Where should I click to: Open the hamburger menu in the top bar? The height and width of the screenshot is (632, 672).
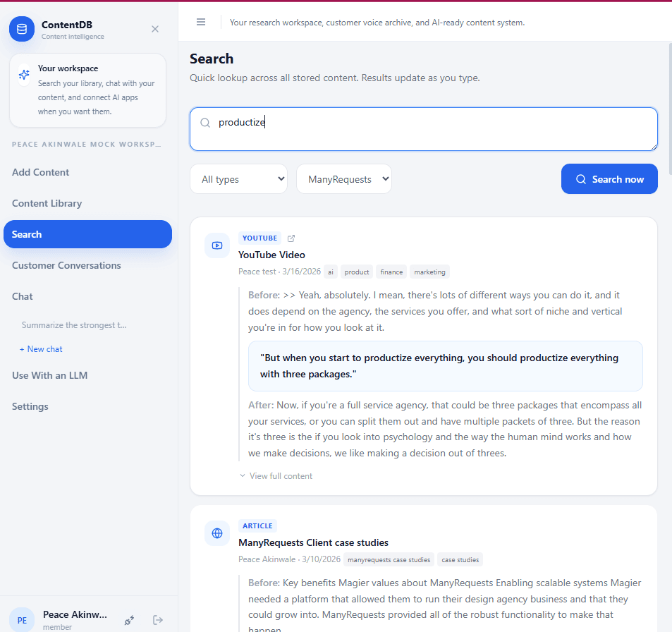point(201,22)
